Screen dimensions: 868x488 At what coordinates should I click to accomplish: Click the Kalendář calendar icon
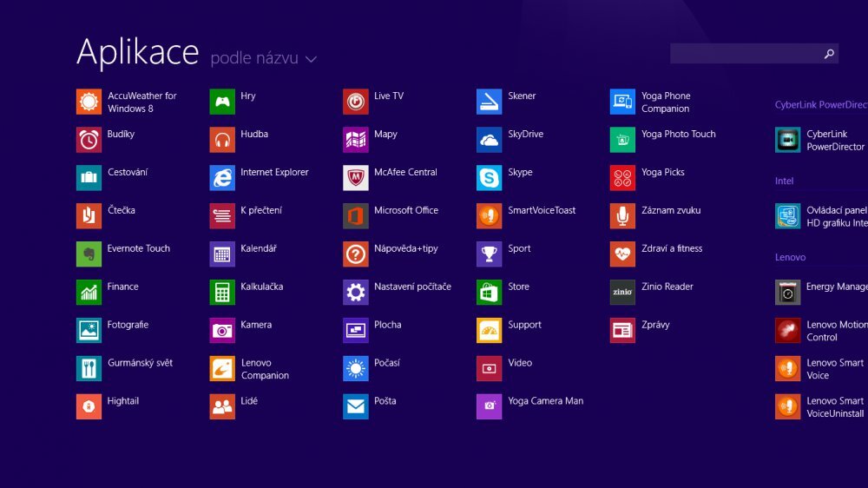pyautogui.click(x=222, y=254)
